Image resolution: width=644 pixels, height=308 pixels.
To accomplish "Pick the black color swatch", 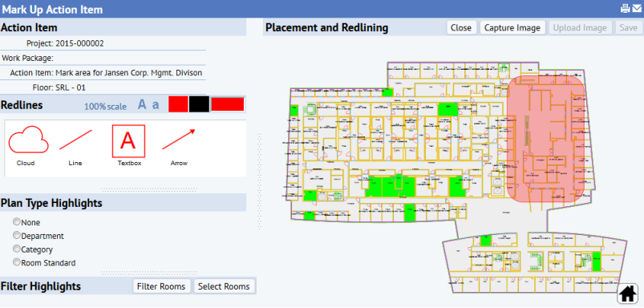I will pyautogui.click(x=199, y=104).
